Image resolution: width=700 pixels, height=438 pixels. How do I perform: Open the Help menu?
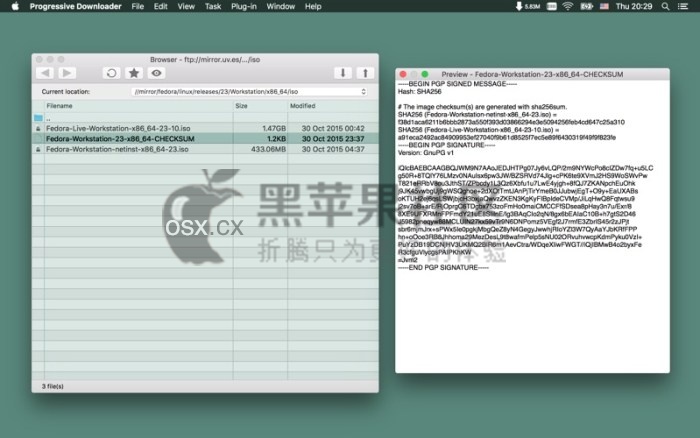click(x=313, y=6)
